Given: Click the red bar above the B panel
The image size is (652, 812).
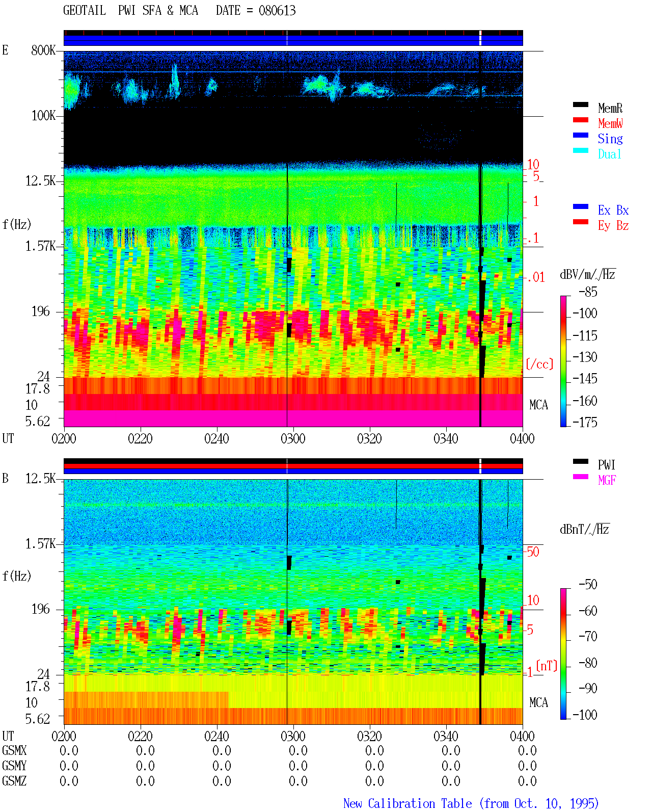Looking at the screenshot, I should [x=293, y=466].
